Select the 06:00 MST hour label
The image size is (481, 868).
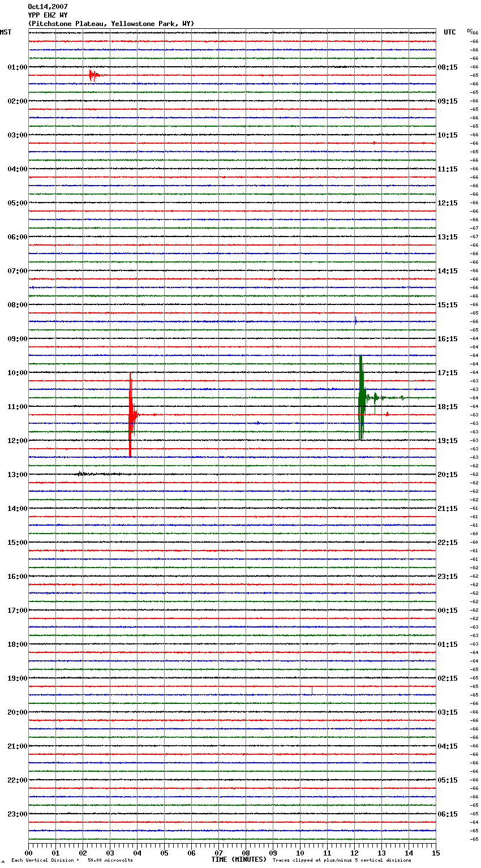(17, 237)
